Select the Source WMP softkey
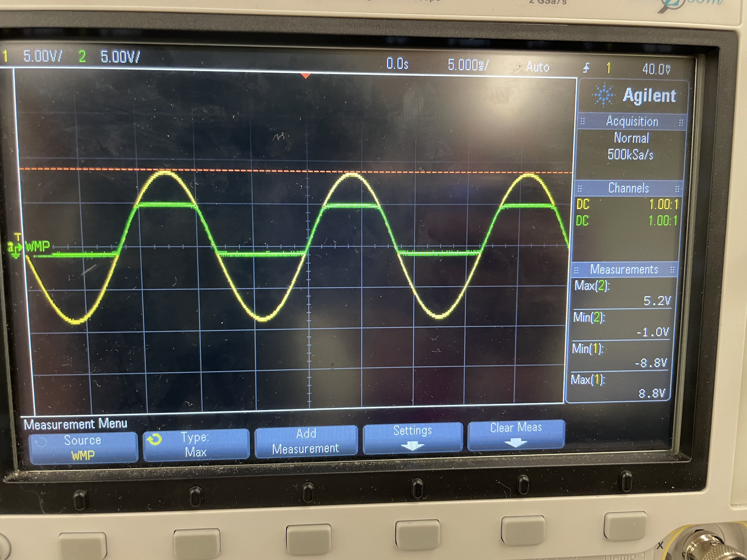This screenshot has height=560, width=747. [x=83, y=448]
